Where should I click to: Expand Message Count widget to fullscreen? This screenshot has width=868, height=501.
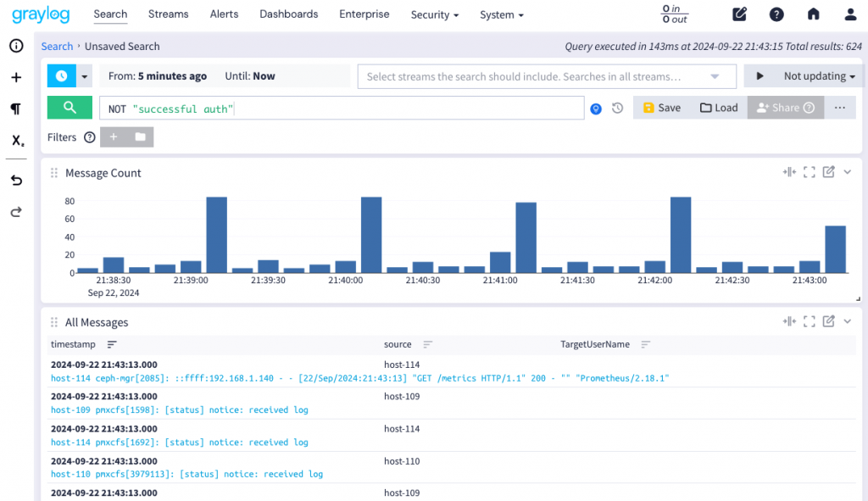[x=809, y=172]
